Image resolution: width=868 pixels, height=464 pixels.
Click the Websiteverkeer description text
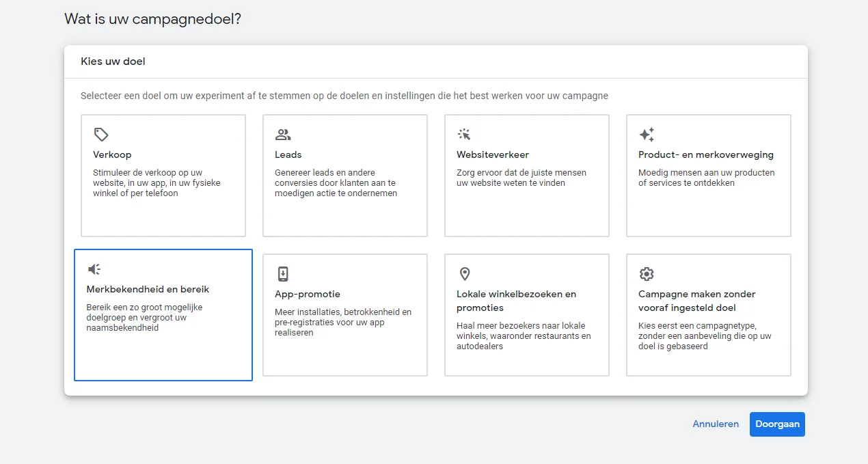click(521, 178)
